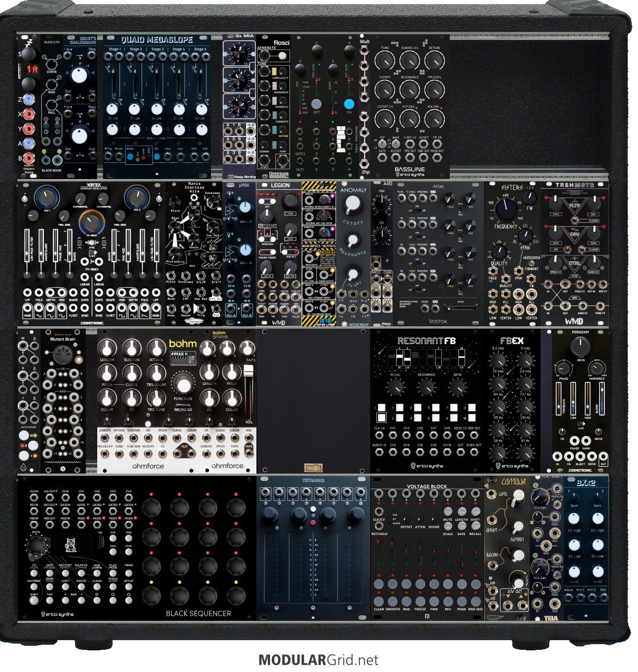Click the Bassline MAIN OUT jack
The image size is (638, 672).
437,157
